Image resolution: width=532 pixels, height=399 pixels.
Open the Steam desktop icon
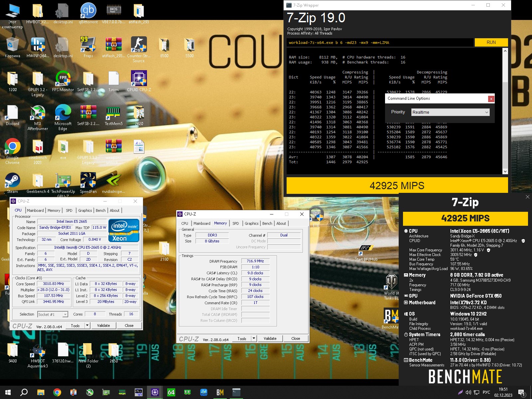coord(13,183)
